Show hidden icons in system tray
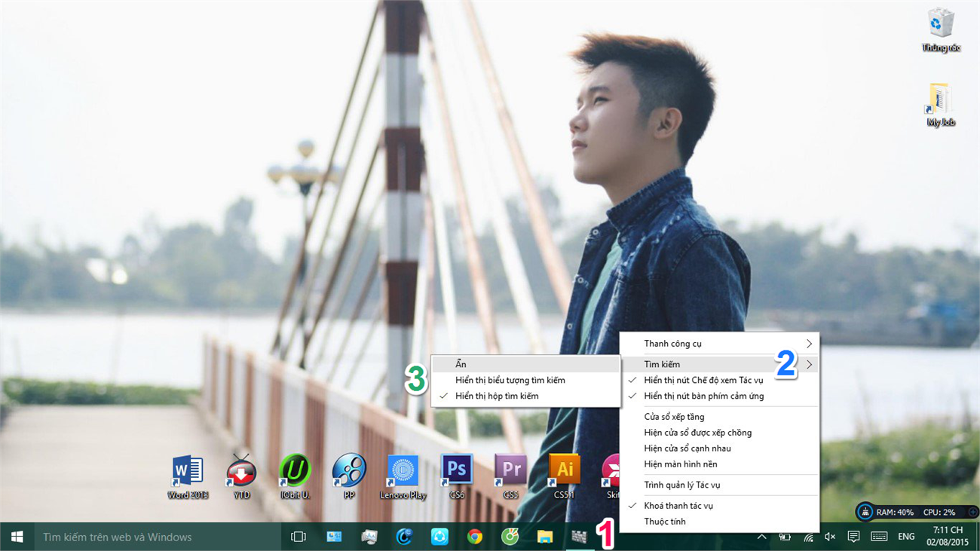 (x=761, y=537)
